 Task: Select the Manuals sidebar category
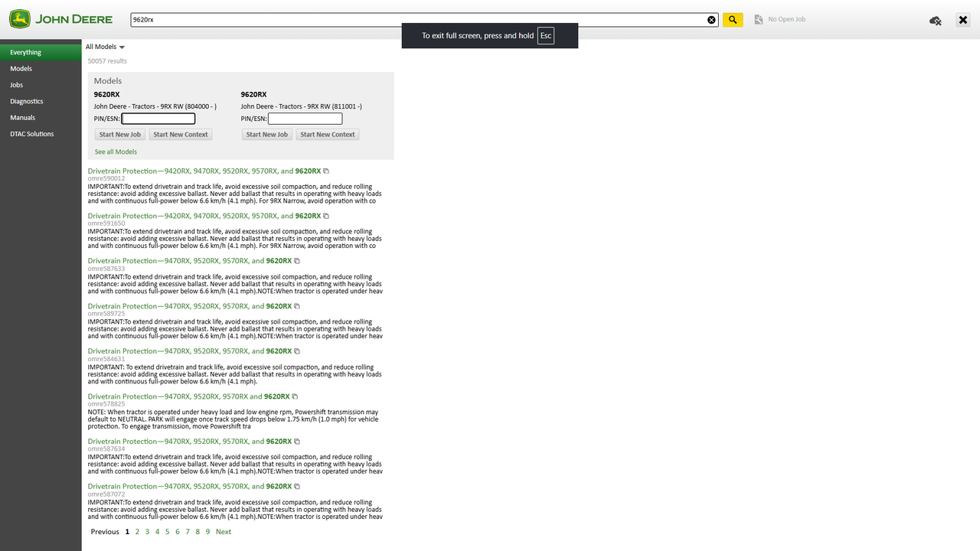(x=21, y=117)
